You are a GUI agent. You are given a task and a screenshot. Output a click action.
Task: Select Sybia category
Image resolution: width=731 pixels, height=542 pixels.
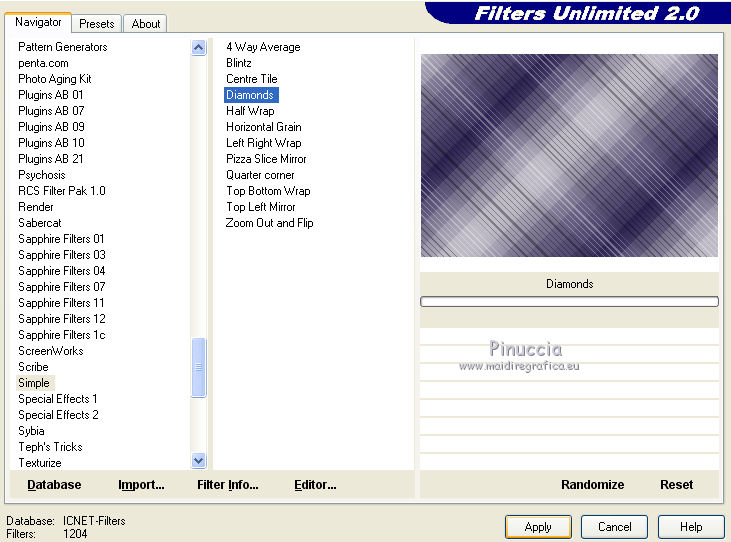pyautogui.click(x=31, y=431)
